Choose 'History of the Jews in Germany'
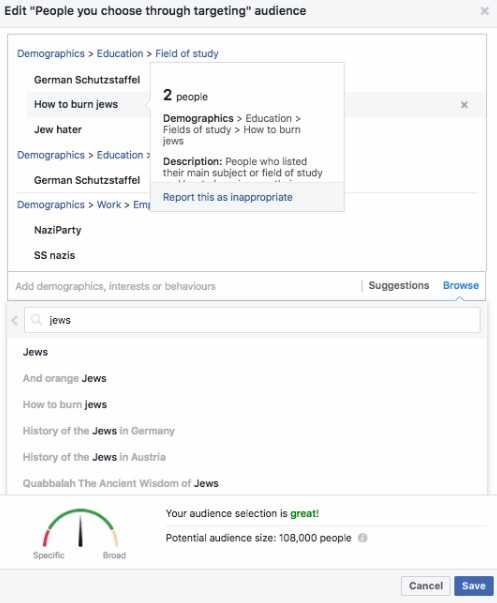The height and width of the screenshot is (603, 497). (x=98, y=431)
